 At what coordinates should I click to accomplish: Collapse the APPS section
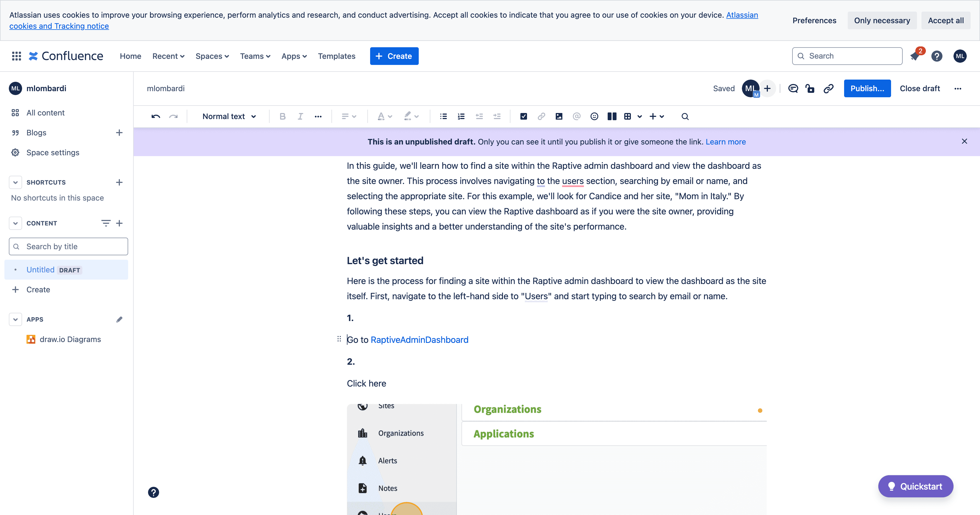click(x=15, y=319)
